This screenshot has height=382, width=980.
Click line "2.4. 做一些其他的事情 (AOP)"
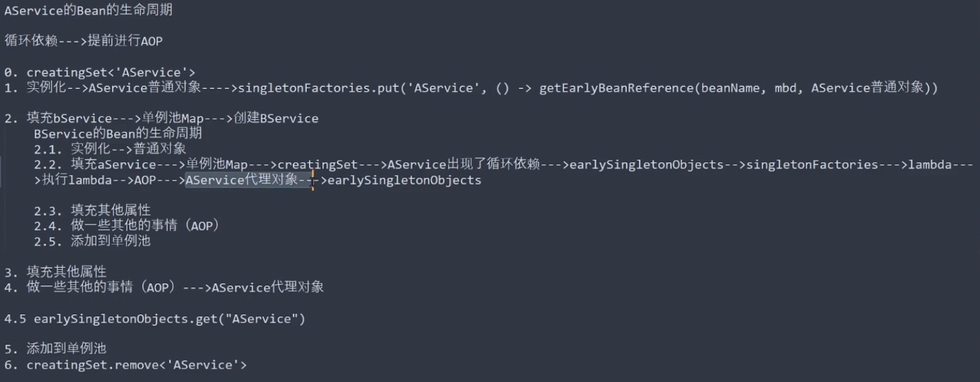[x=127, y=226]
